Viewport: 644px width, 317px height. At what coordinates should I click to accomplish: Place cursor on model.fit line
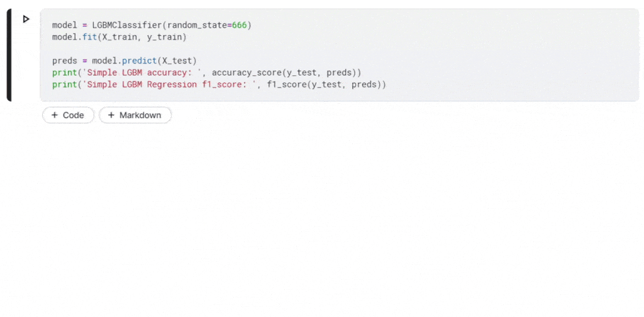click(x=119, y=37)
